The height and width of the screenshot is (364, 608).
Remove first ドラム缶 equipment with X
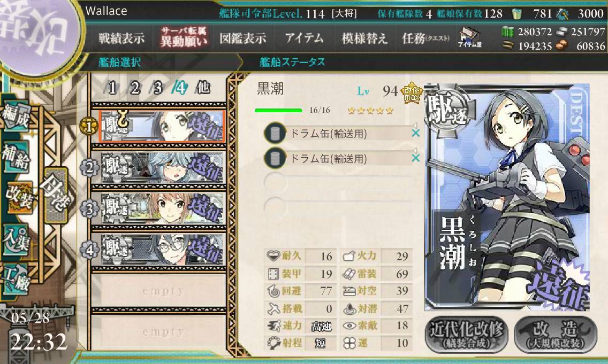[415, 133]
